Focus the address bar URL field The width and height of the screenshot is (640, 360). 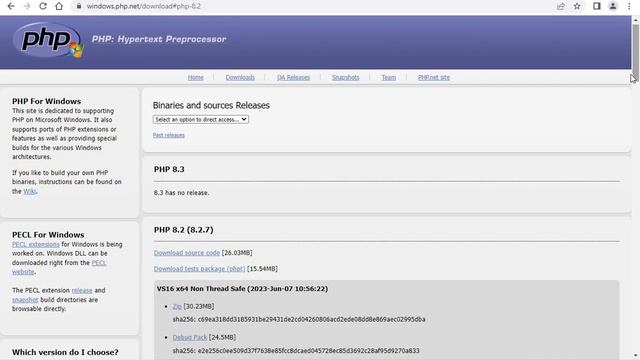tap(314, 6)
